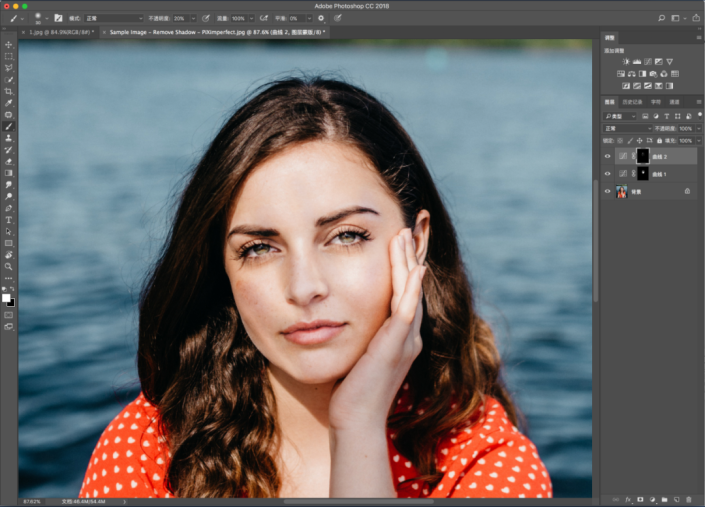The image size is (705, 507).
Task: Select the Move tool
Action: click(9, 45)
